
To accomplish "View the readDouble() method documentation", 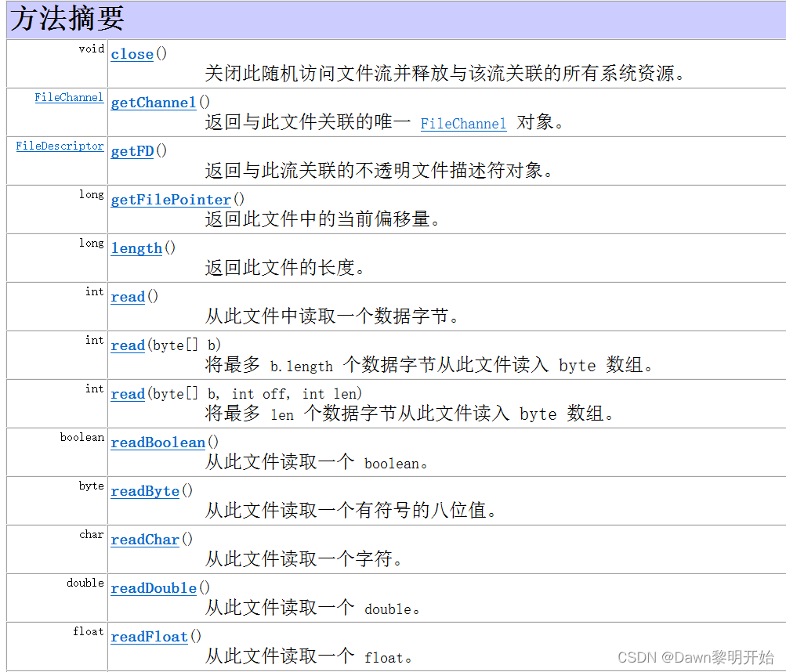I will click(x=153, y=588).
